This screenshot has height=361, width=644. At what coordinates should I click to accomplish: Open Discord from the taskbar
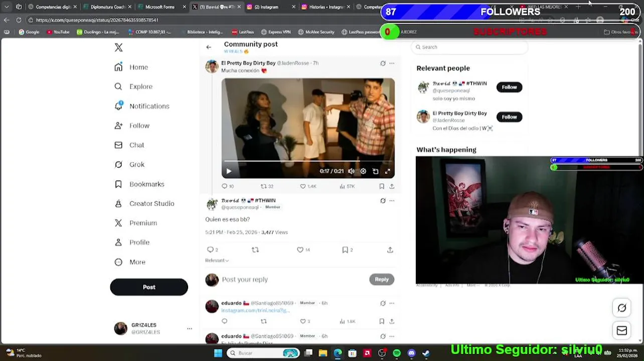pyautogui.click(x=411, y=353)
